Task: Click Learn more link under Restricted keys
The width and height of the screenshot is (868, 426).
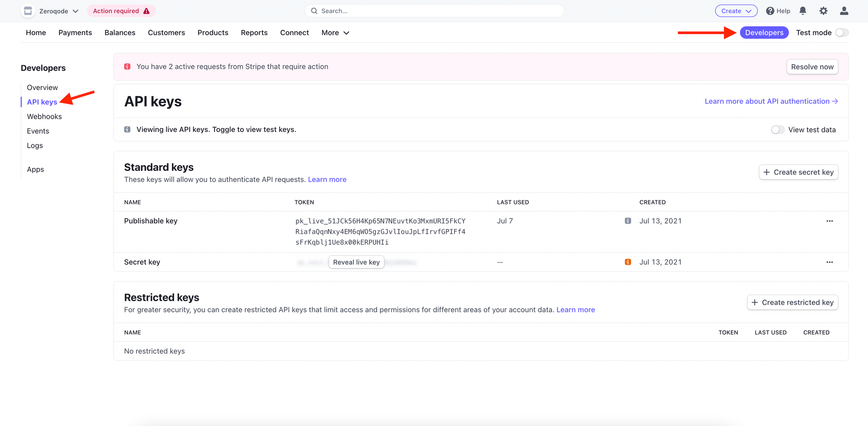Action: point(576,310)
